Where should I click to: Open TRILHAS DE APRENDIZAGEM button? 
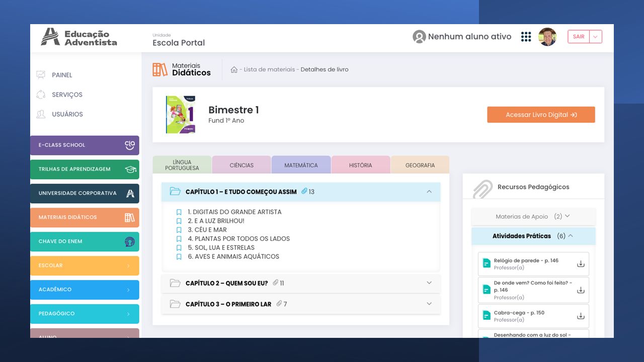(85, 169)
